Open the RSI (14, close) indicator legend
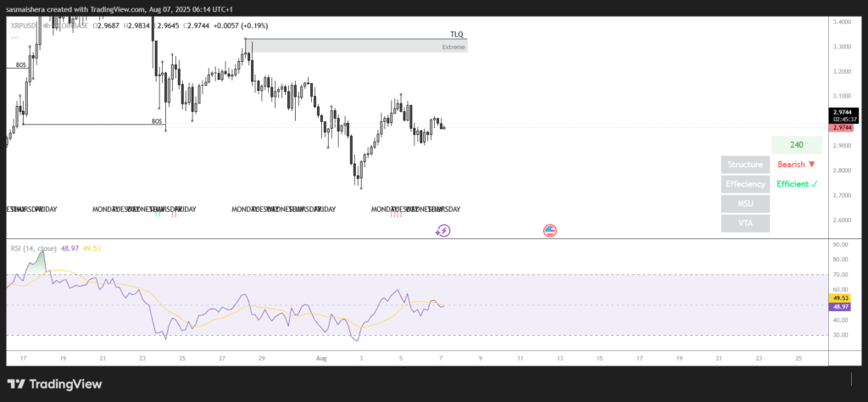 pyautogui.click(x=33, y=248)
